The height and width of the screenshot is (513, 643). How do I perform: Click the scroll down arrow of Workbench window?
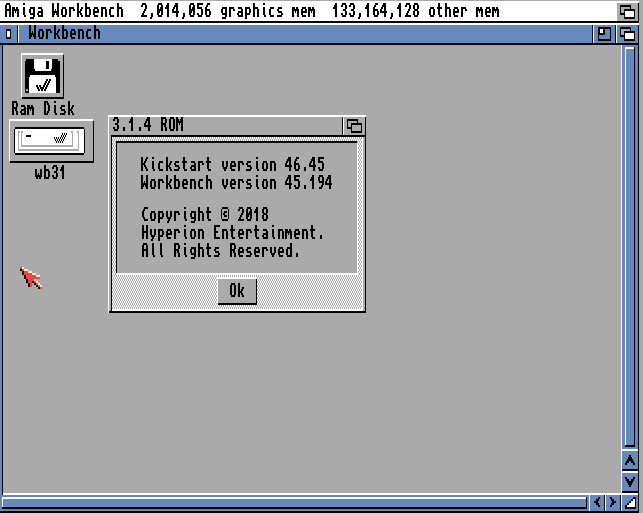pos(630,481)
